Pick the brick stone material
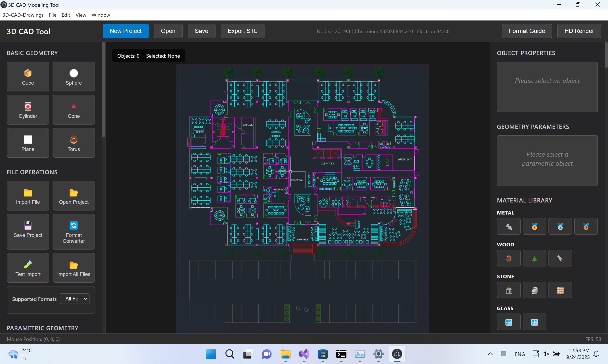Viewport: 608px width, 364px height. pyautogui.click(x=560, y=290)
